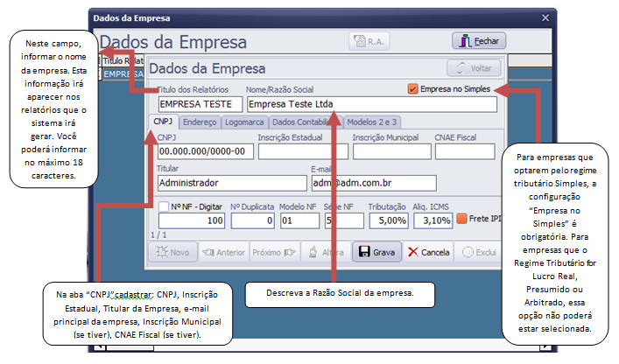Edit the Titulo dos Relatórios field
Viewport: 619px width, 364px height.
(200, 104)
